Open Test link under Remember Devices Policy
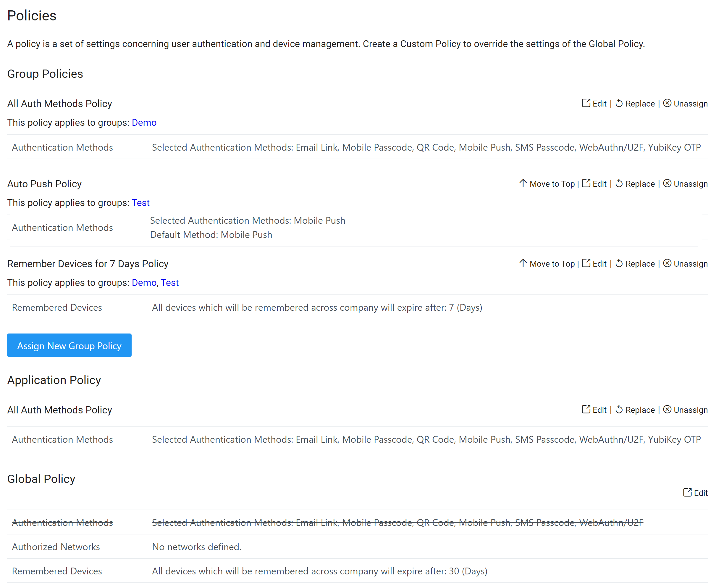The width and height of the screenshot is (716, 588). pyautogui.click(x=169, y=283)
